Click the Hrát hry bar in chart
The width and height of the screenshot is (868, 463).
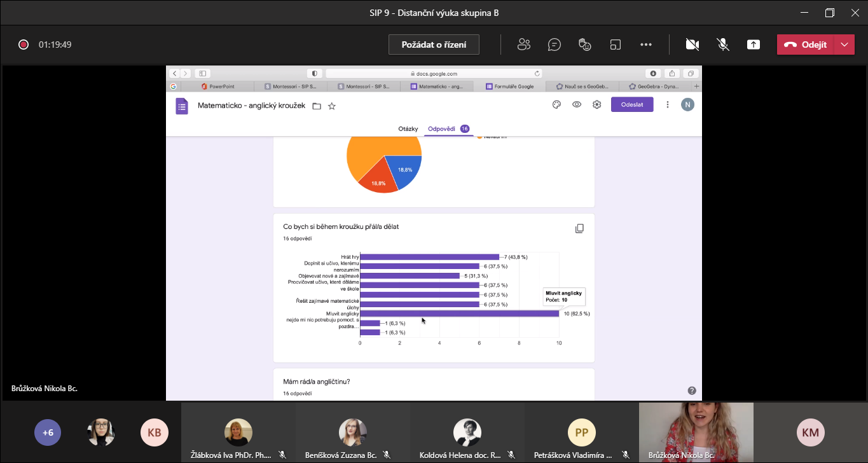(430, 257)
